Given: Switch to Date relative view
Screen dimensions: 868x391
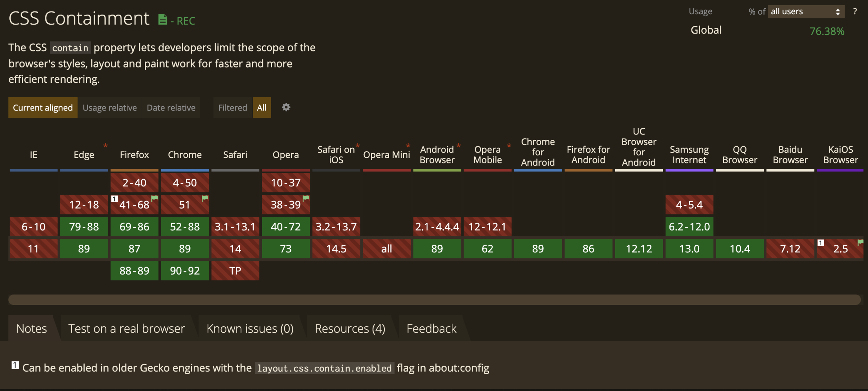Looking at the screenshot, I should 171,108.
